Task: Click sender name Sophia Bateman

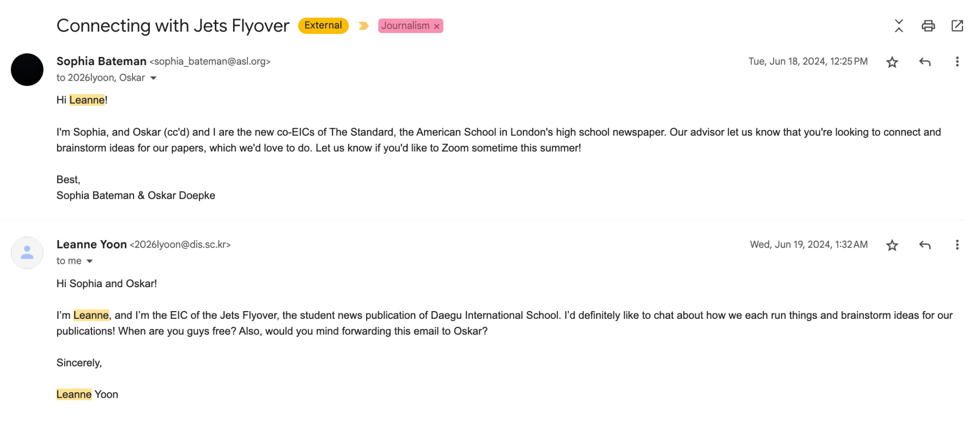Action: pyautogui.click(x=101, y=61)
